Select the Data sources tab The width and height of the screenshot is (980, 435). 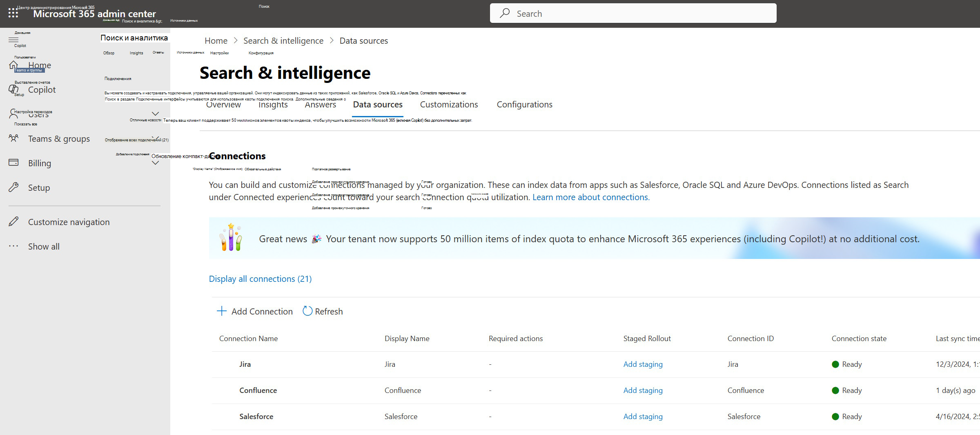coord(378,105)
